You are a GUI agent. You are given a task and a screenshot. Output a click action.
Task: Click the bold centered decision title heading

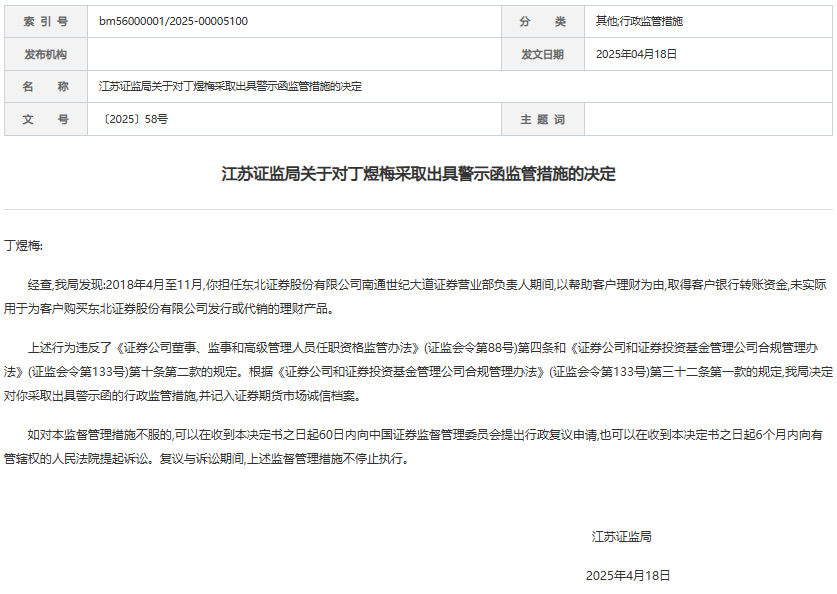418,174
